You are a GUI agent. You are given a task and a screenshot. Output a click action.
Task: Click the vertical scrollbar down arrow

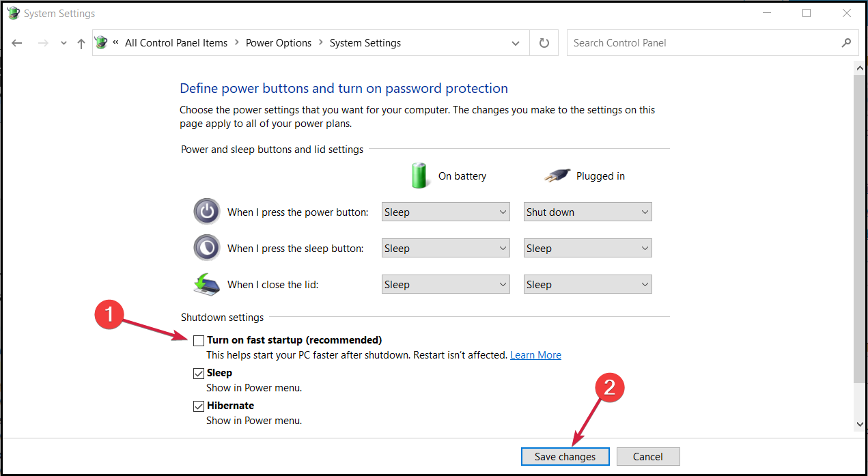coord(860,425)
